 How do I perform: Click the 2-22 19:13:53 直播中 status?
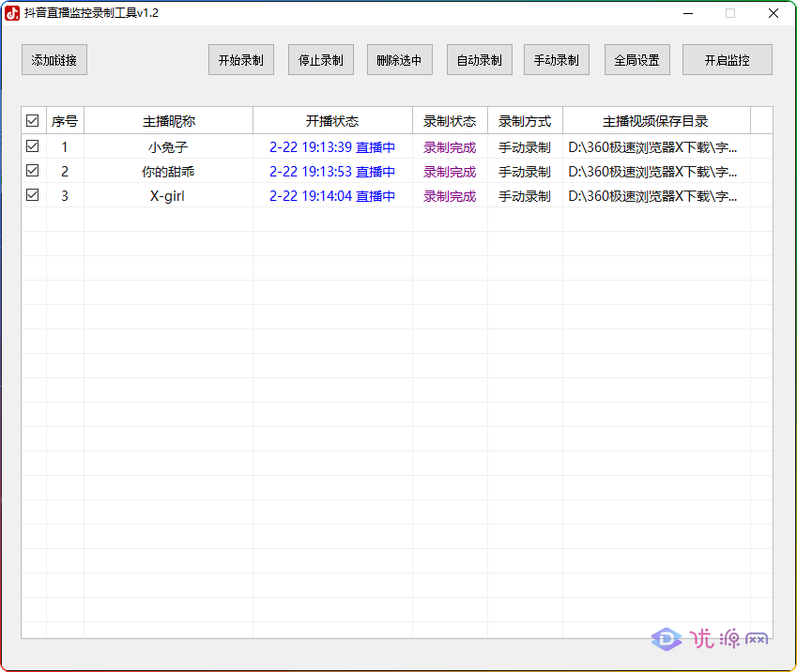point(332,172)
